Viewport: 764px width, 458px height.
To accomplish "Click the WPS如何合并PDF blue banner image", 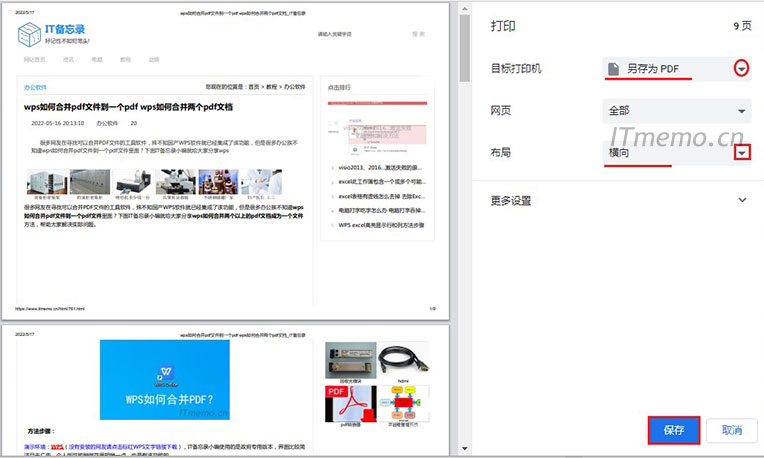I will pyautogui.click(x=165, y=380).
